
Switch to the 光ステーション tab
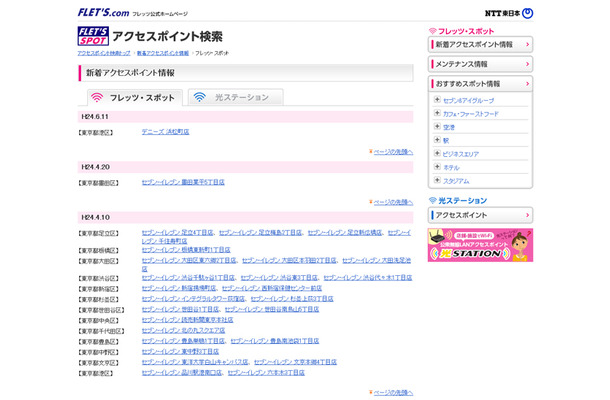coord(235,97)
